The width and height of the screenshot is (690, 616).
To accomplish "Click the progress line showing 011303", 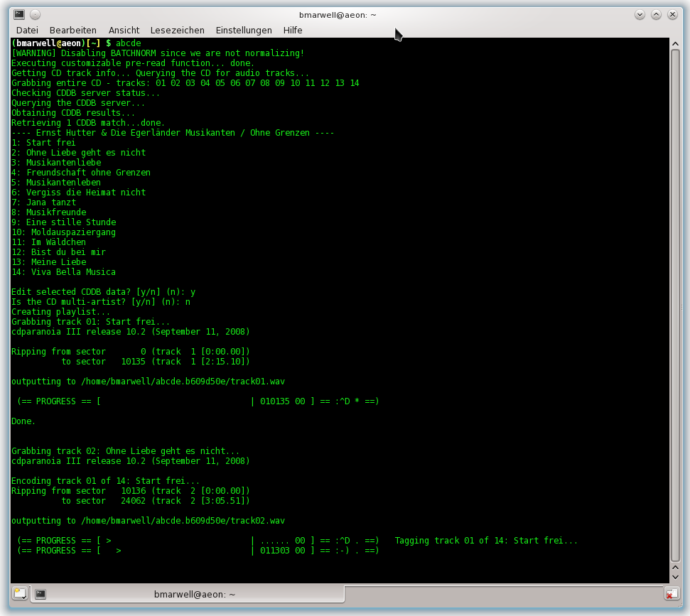I will pos(198,551).
